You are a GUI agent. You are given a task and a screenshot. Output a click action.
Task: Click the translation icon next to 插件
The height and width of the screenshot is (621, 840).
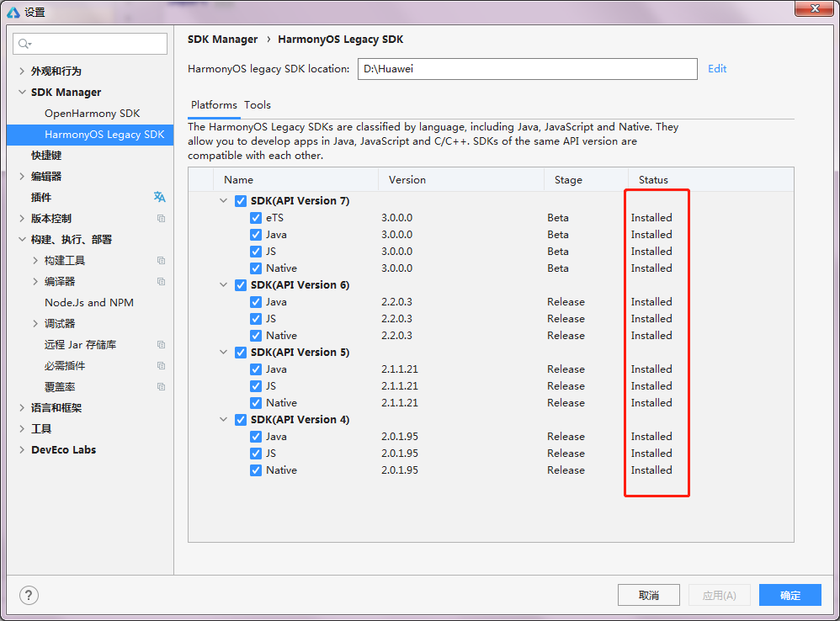pos(160,197)
